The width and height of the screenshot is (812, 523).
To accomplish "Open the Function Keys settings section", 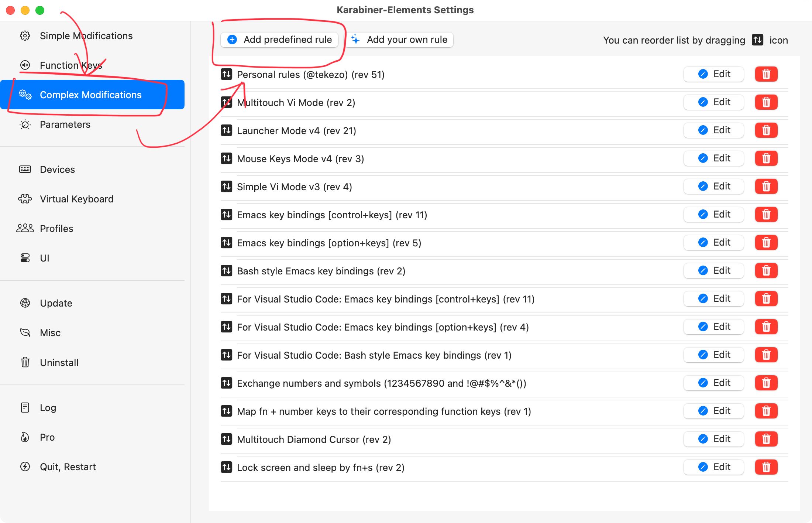I will [70, 65].
